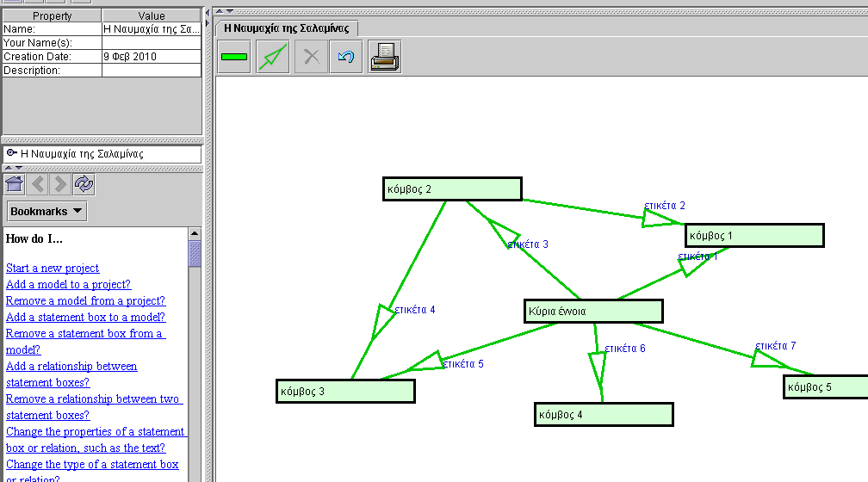Click the delete X toolbar icon
The height and width of the screenshot is (482, 868).
point(311,57)
